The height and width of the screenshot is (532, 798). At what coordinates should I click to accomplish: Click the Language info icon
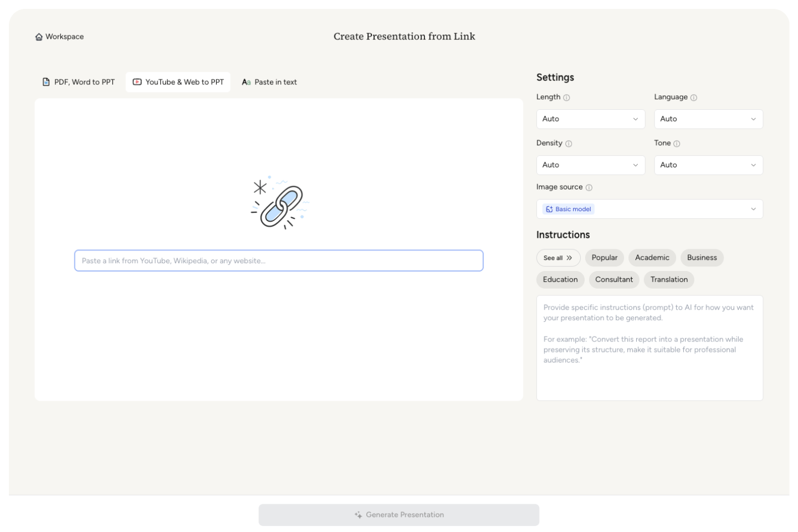(694, 98)
